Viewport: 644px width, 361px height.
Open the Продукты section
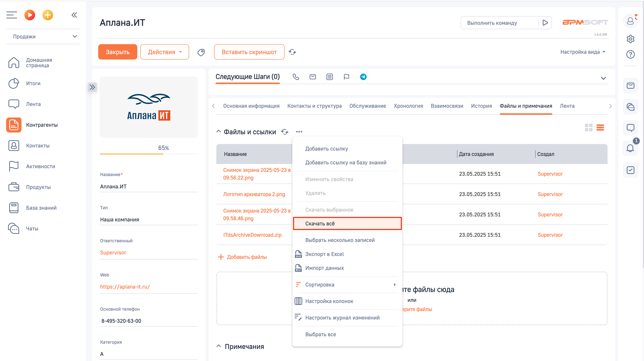pos(29,187)
